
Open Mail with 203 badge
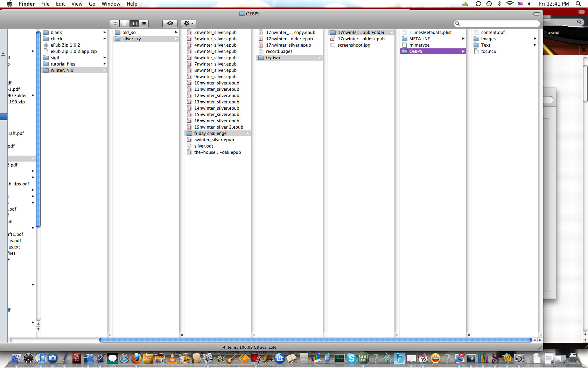tap(459, 358)
